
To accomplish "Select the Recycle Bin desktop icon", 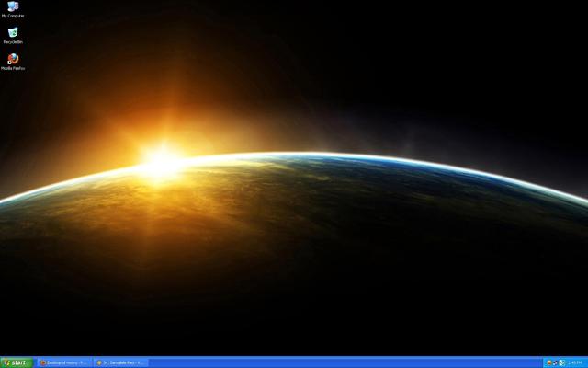I will [13, 36].
